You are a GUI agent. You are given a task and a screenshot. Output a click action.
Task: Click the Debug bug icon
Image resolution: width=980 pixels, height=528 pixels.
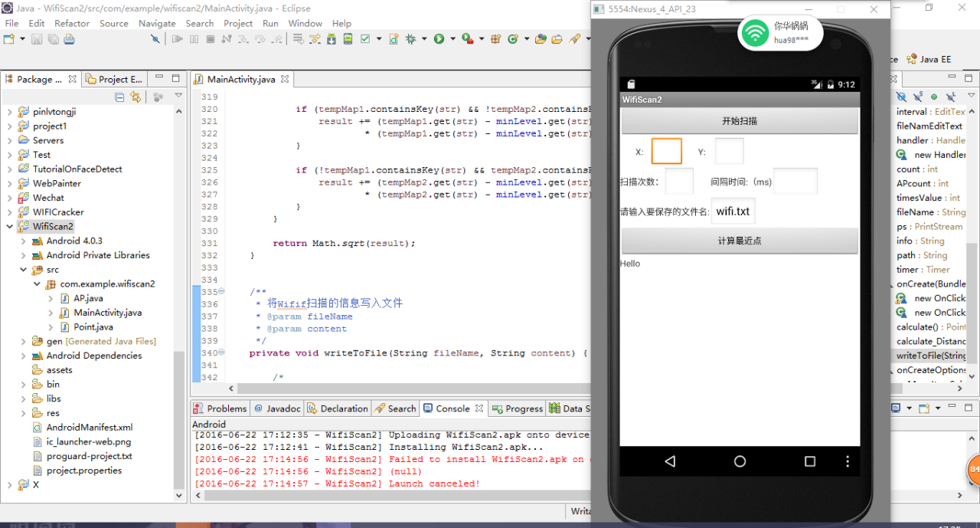point(410,38)
